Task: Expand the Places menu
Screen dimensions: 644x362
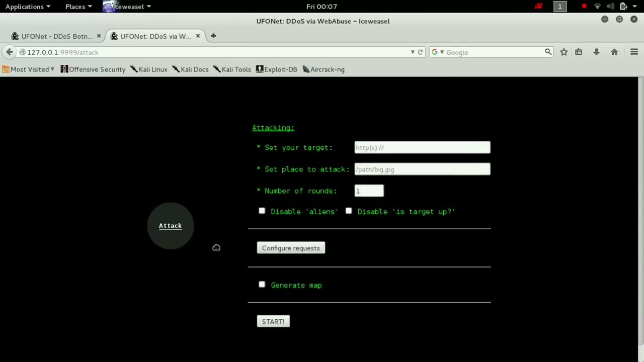Action: pos(78,7)
